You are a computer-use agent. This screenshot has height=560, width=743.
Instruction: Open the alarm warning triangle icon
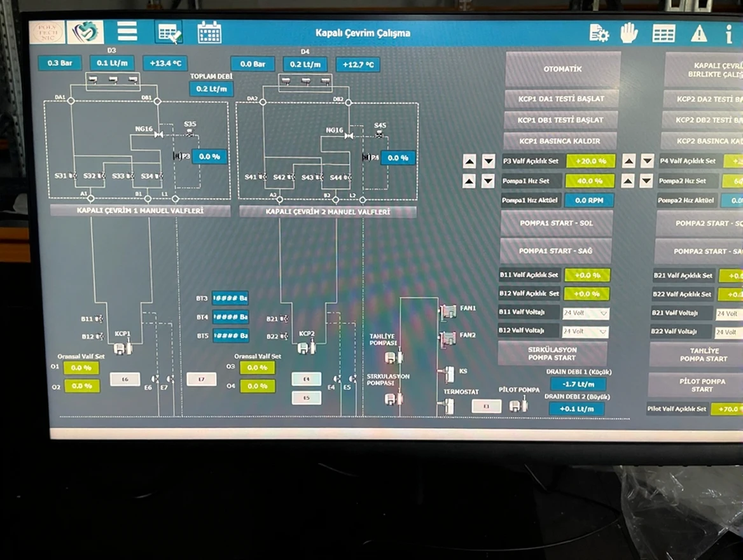tap(699, 33)
